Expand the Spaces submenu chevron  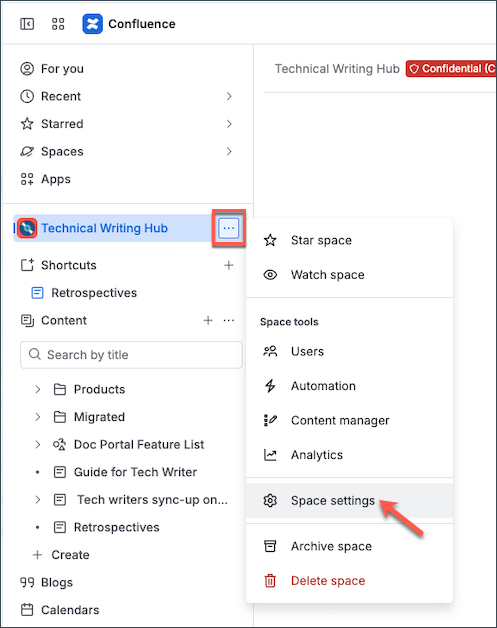click(229, 152)
